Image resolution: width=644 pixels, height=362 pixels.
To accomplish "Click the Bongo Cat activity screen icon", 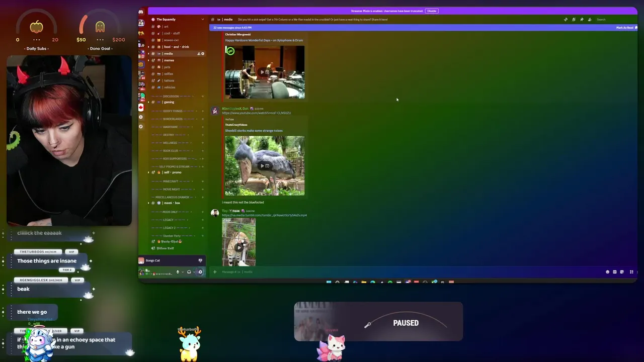I will tap(200, 260).
